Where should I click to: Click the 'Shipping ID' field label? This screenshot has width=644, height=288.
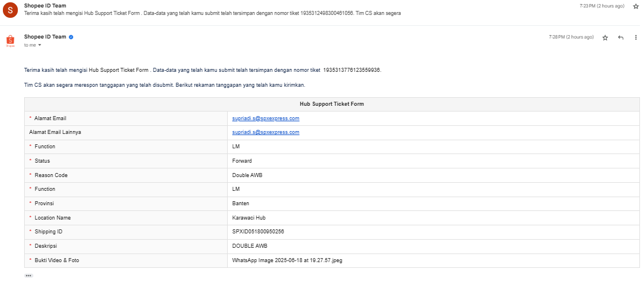48,232
